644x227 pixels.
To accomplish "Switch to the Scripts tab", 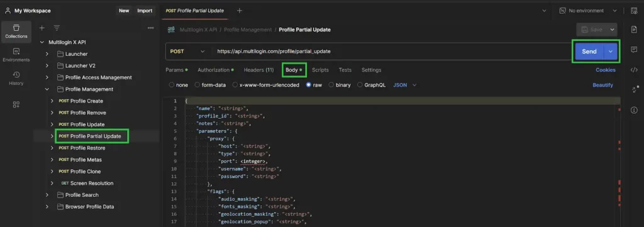I will click(320, 70).
